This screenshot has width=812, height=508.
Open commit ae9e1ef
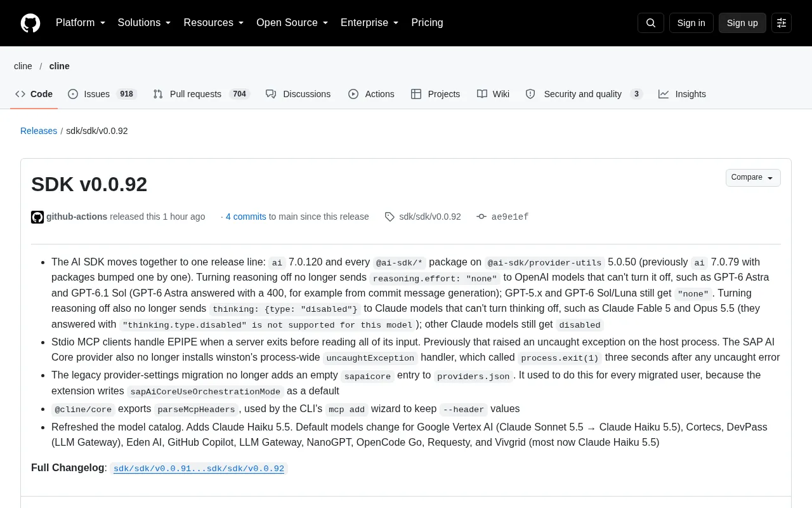(510, 217)
